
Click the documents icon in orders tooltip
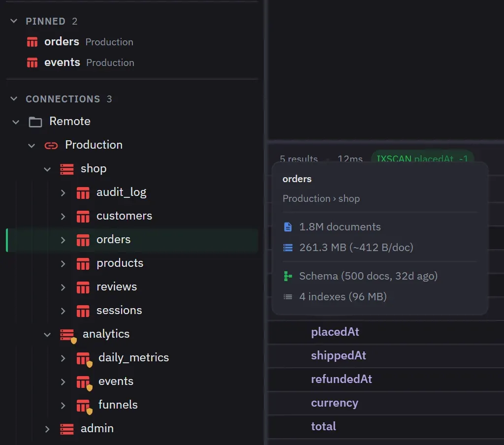(x=288, y=227)
